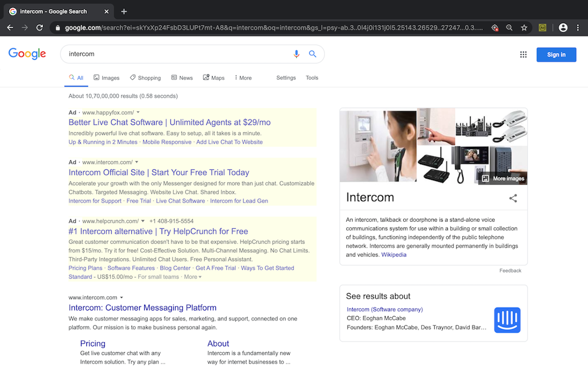Click the Intercom software company logo
The height and width of the screenshot is (368, 588).
(x=507, y=320)
